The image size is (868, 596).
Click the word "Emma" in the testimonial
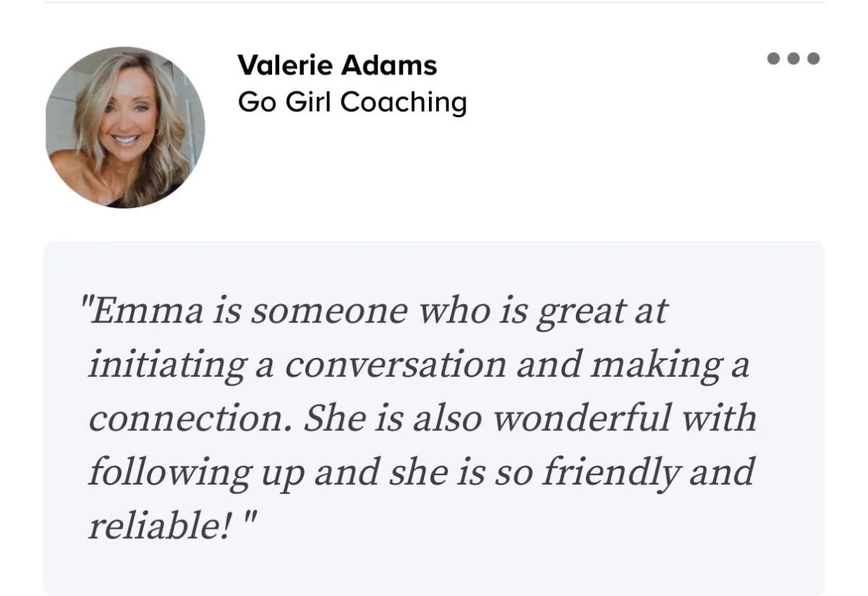point(145,312)
